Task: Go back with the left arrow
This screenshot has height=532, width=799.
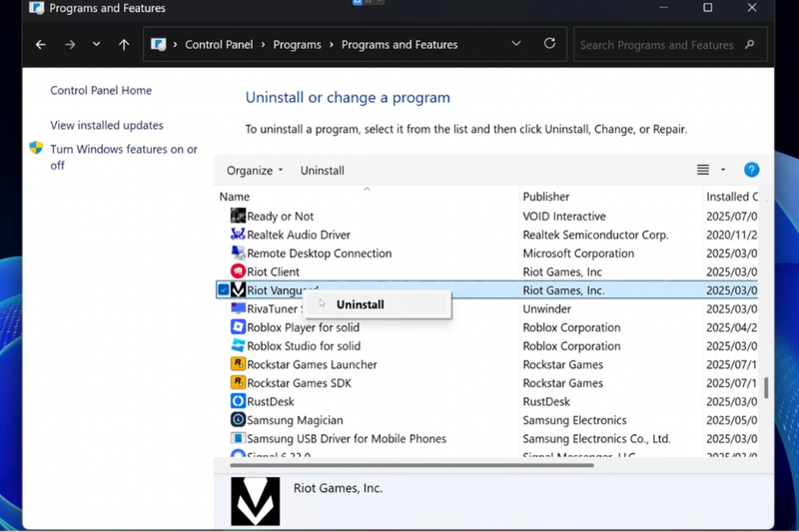Action: (41, 45)
